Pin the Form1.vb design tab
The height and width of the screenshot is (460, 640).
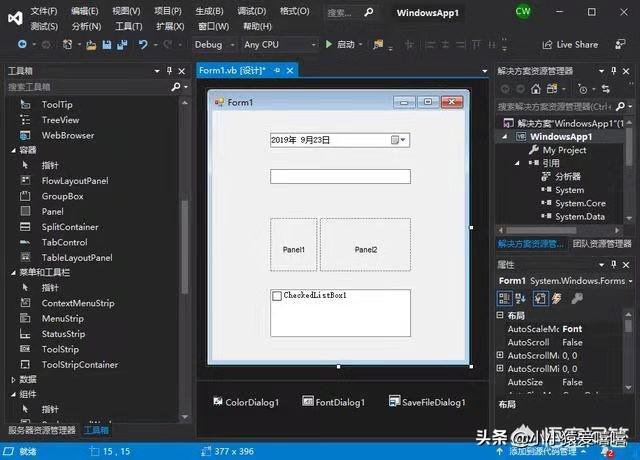tap(277, 70)
